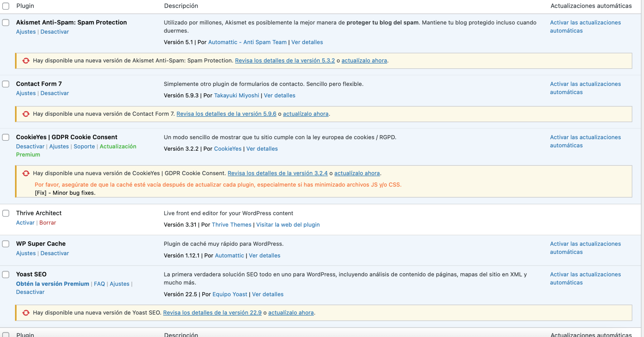This screenshot has width=644, height=337.
Task: Enable automatic updates for Yoast SEO
Action: pos(585,278)
